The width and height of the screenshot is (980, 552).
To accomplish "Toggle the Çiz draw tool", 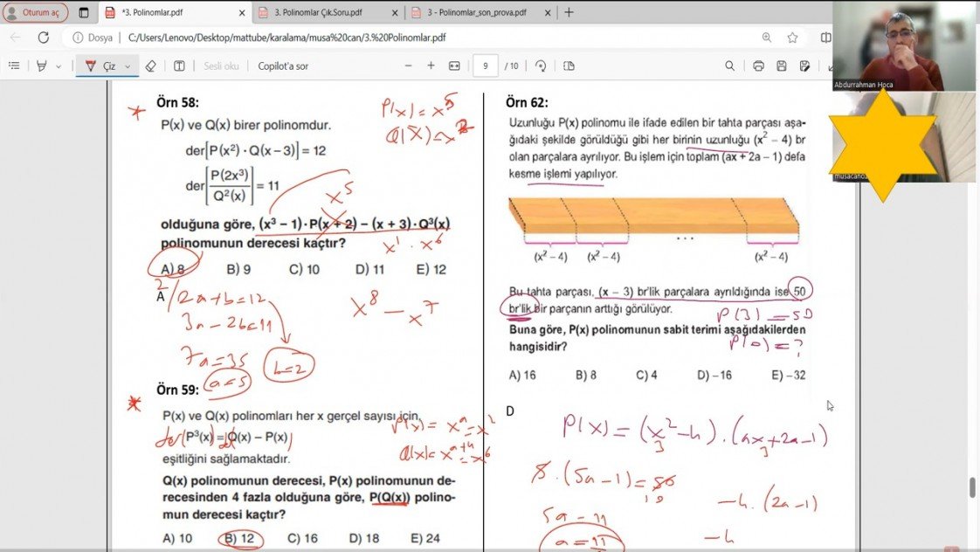I will tap(100, 66).
